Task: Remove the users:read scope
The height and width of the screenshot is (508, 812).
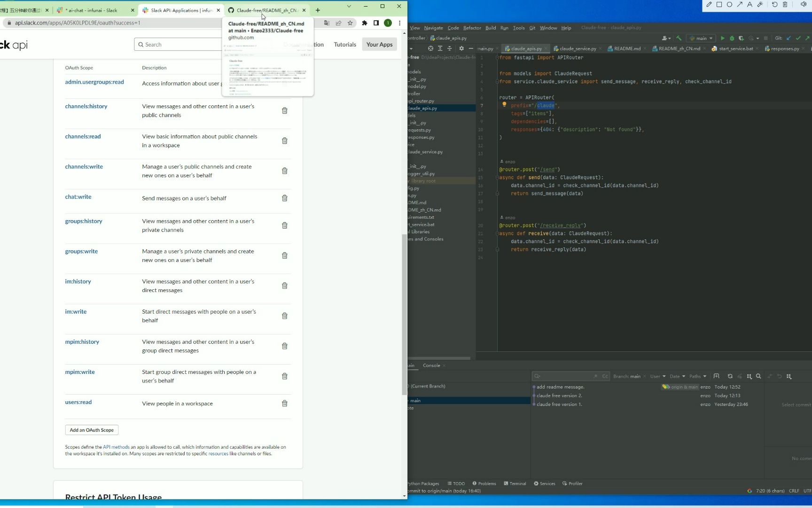Action: coord(284,403)
